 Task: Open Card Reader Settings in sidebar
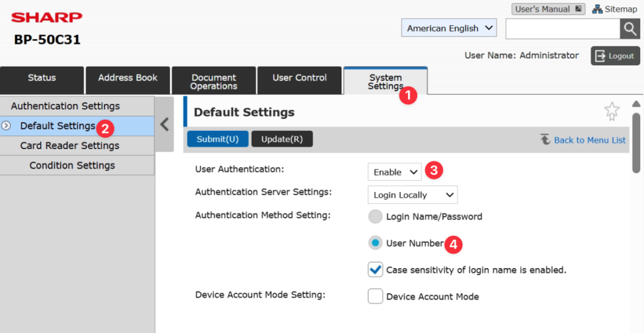tap(77, 145)
